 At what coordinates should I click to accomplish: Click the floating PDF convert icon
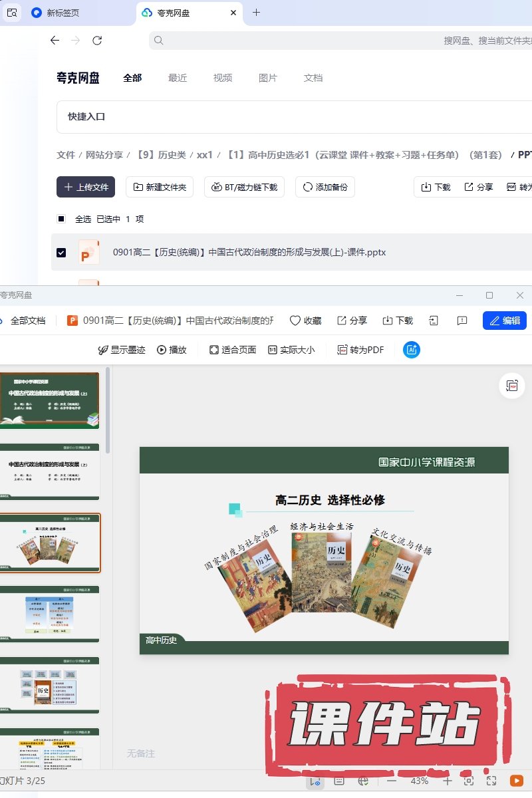511,386
